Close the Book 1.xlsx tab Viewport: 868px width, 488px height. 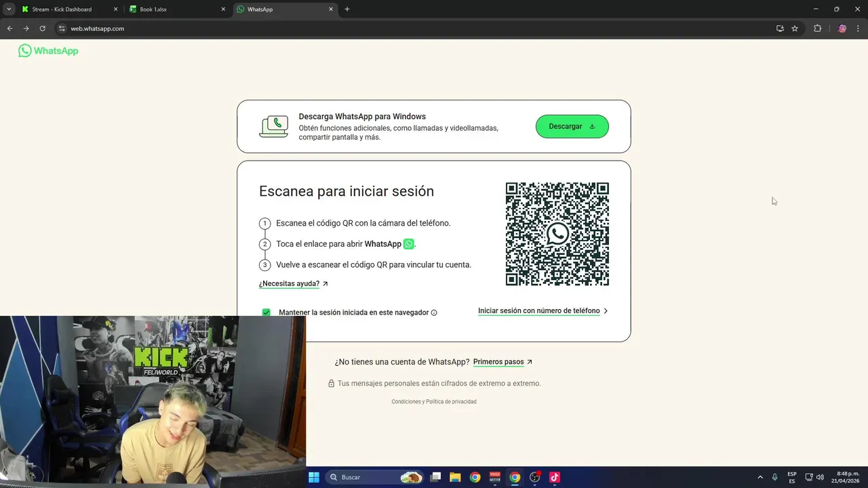tap(223, 9)
